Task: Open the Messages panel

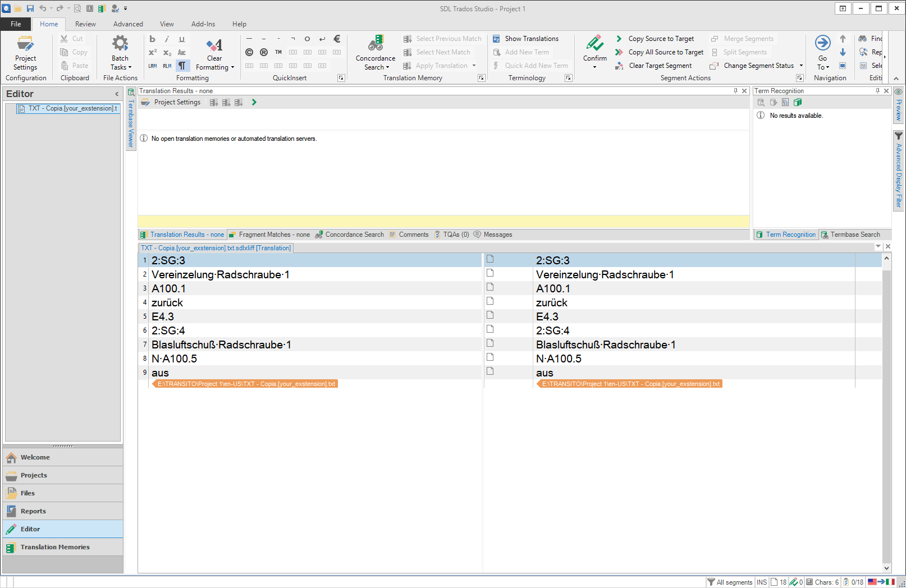Action: point(493,235)
